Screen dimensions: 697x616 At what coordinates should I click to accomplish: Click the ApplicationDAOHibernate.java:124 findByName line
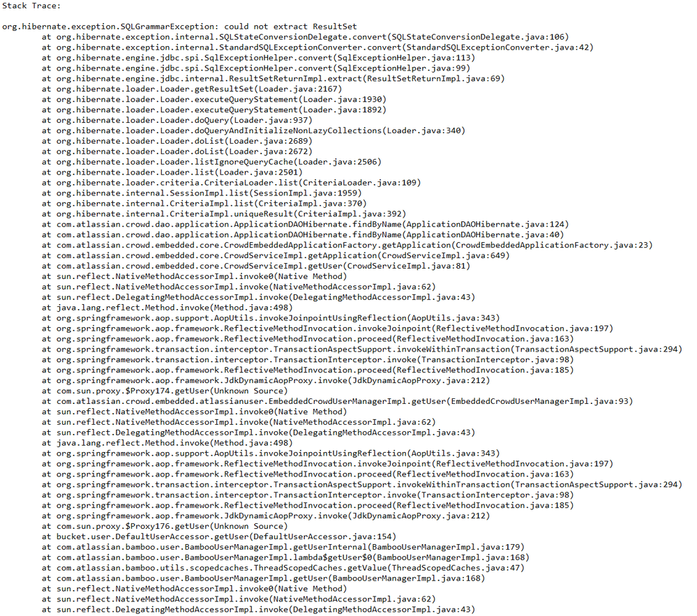(306, 225)
